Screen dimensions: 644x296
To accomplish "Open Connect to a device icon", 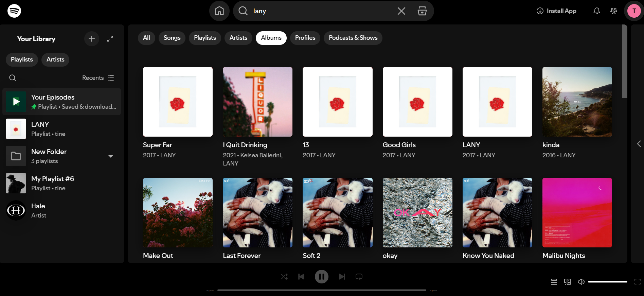I will tap(568, 282).
